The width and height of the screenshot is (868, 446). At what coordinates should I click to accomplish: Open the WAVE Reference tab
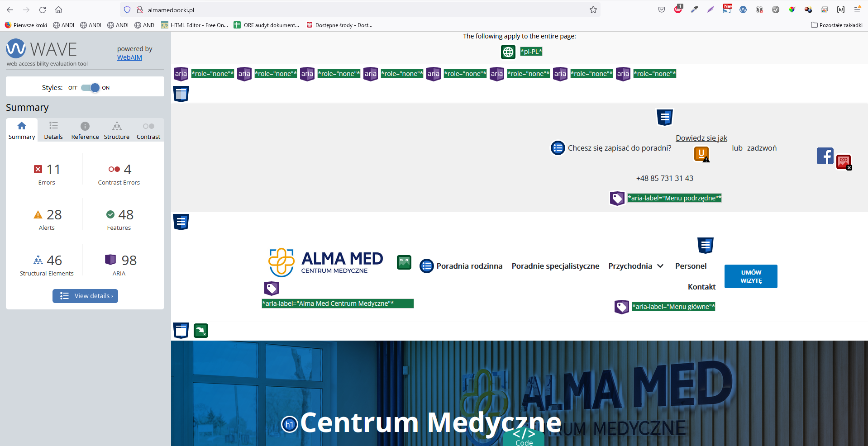[x=85, y=131]
